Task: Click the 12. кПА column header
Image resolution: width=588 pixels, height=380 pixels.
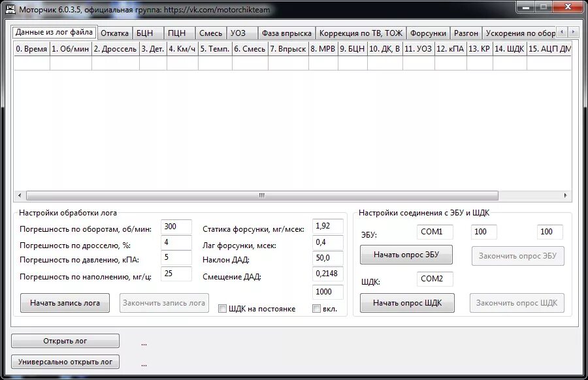Action: 451,49
